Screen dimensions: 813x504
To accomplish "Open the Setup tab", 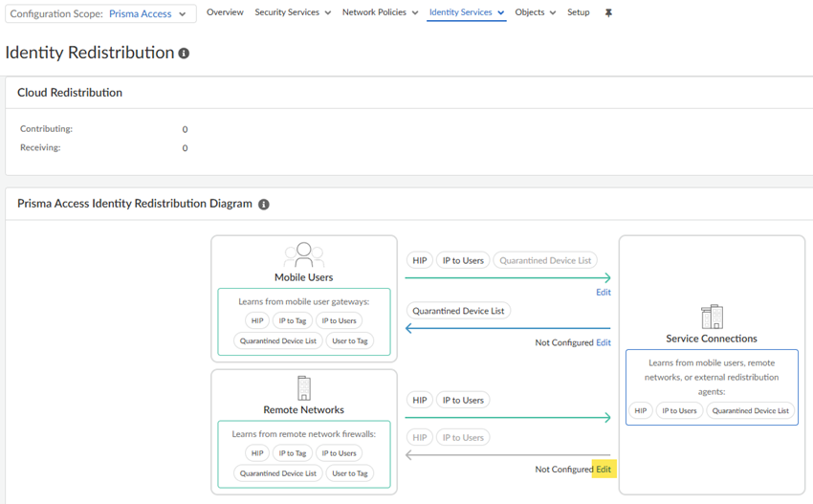I will click(x=578, y=12).
